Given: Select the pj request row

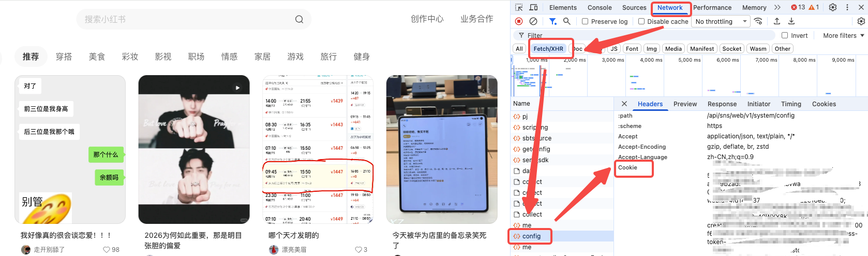Looking at the screenshot, I should coord(562,117).
